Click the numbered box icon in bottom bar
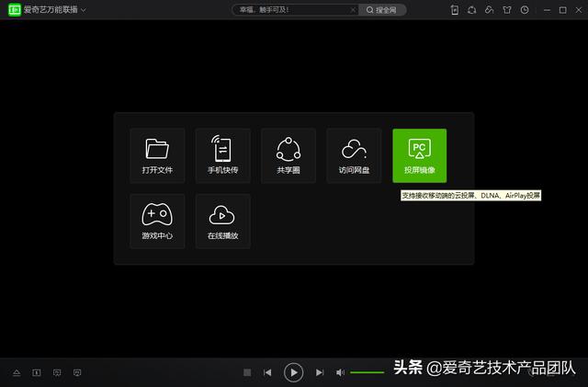588x387 pixels. [37, 372]
